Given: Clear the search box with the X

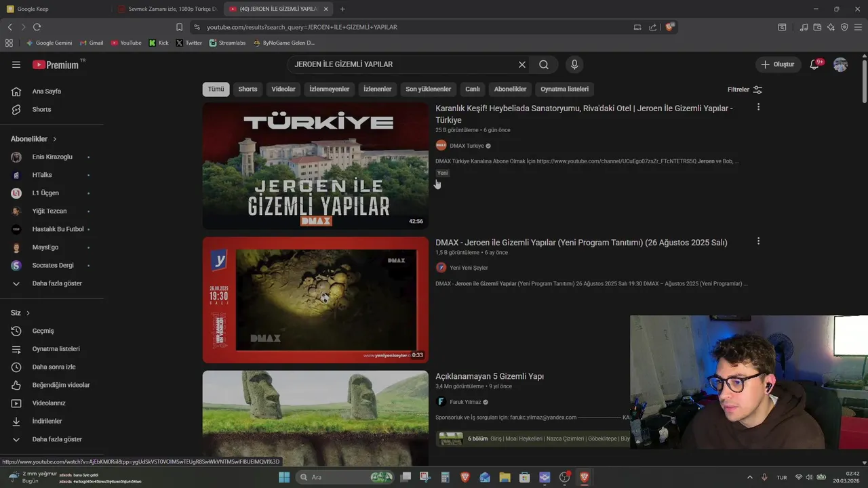Looking at the screenshot, I should [x=522, y=64].
